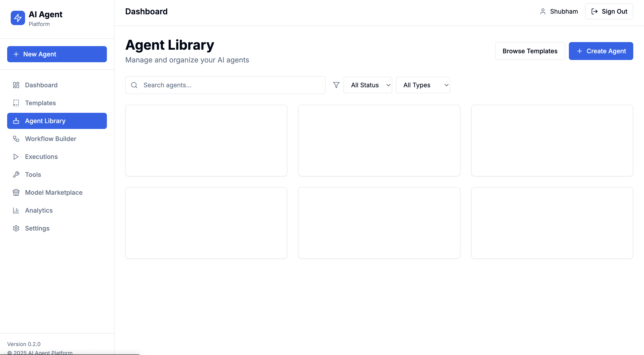
Task: Click the Tools wrench icon in sidebar
Action: pyautogui.click(x=16, y=174)
